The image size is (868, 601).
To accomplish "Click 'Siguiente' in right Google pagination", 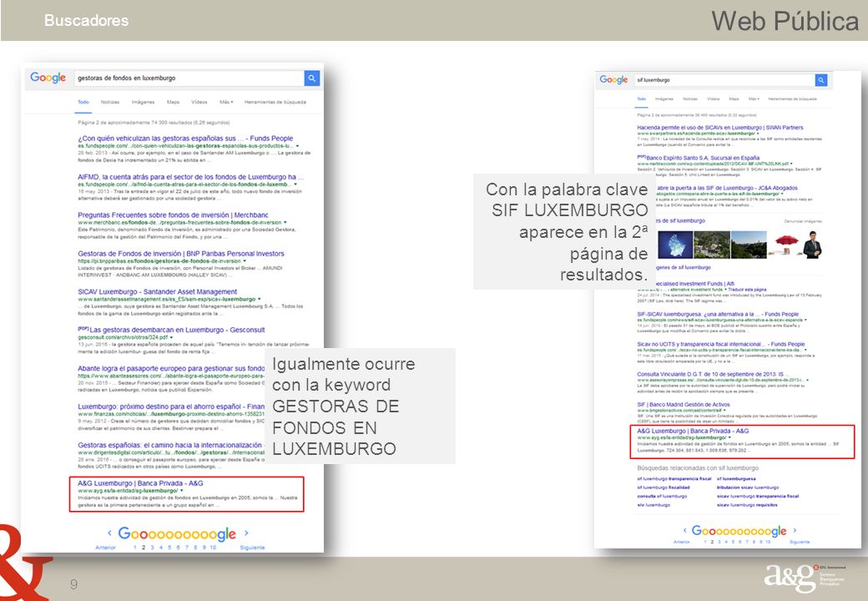I will click(800, 542).
